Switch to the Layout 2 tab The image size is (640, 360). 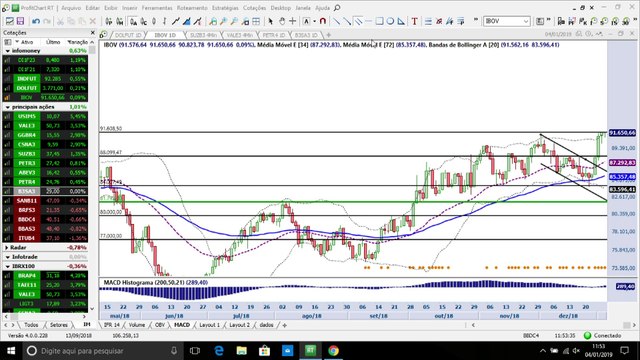239,325
